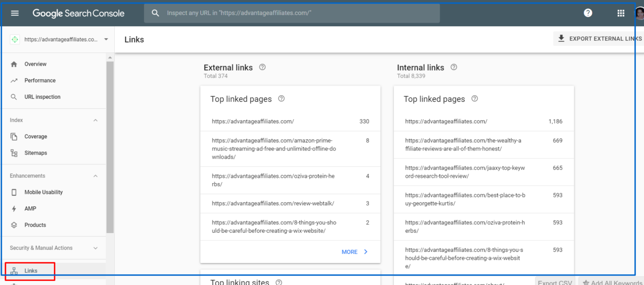Click external wix-website row with 2 links
Viewport: 644px width, 285px height.
[x=290, y=227]
